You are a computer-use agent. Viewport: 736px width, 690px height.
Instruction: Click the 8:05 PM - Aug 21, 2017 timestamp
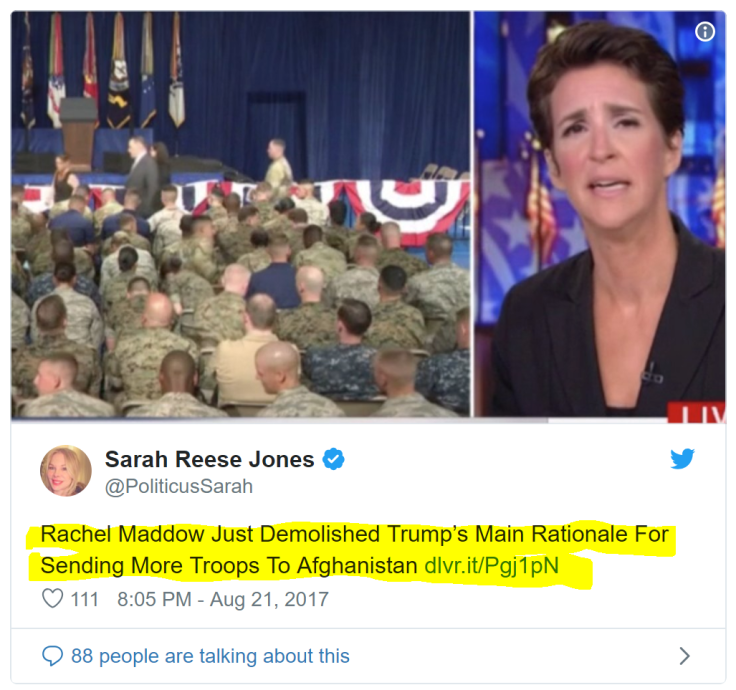[x=223, y=599]
